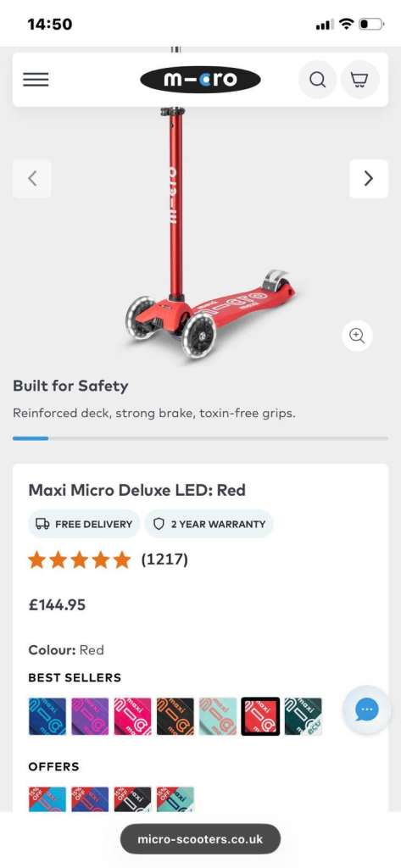Choose the pink colour swatch

click(132, 716)
